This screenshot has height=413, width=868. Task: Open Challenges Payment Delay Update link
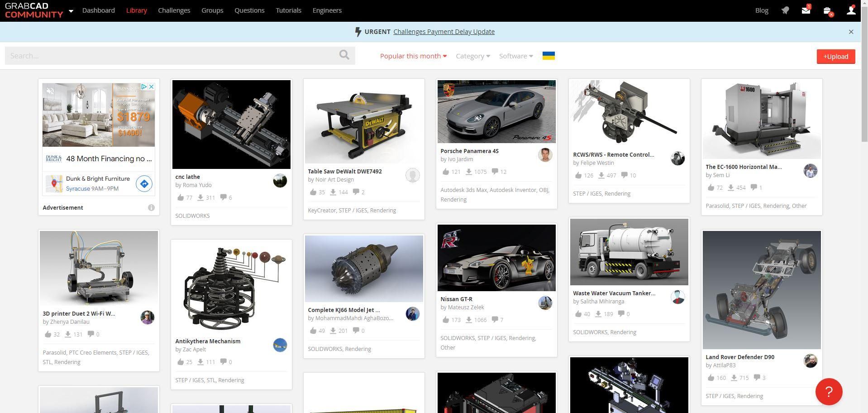pos(444,32)
